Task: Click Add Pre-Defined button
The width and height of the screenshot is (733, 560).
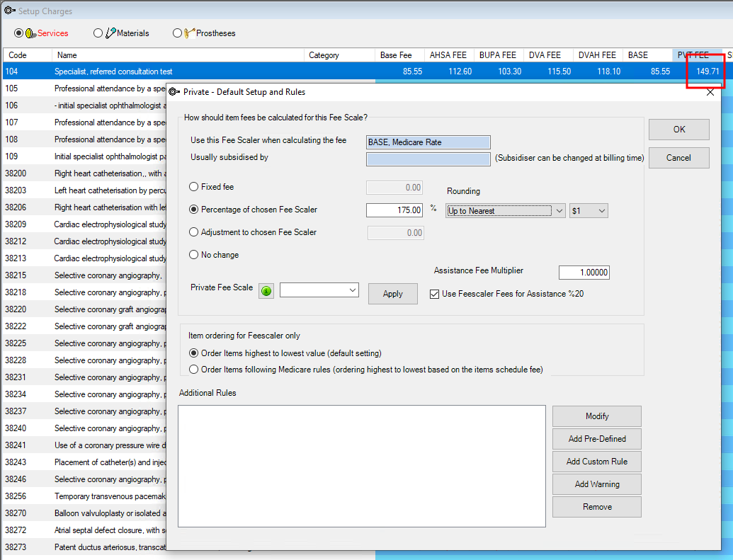Action: coord(597,439)
